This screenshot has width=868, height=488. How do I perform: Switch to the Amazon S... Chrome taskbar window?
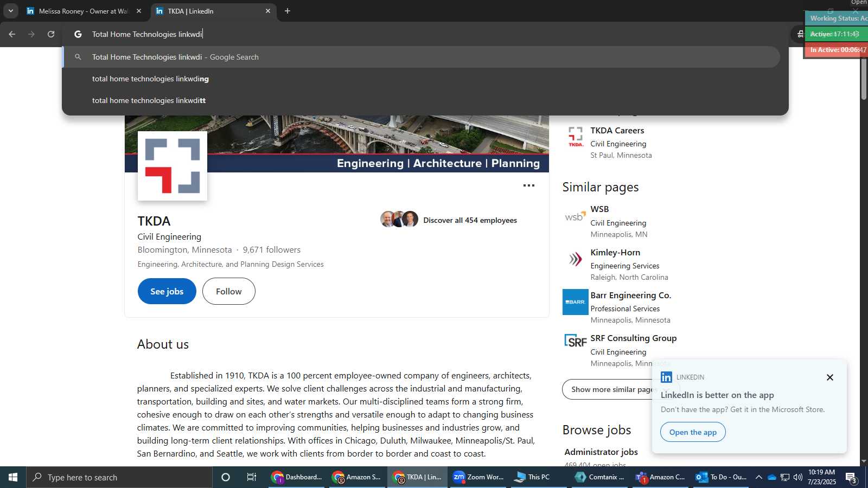(358, 477)
